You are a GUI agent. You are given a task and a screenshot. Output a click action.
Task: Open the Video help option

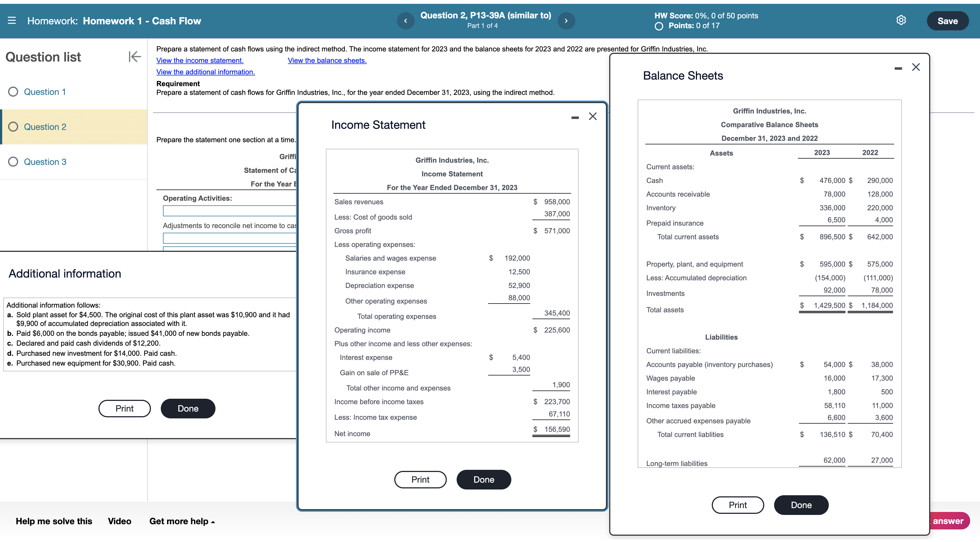point(119,521)
